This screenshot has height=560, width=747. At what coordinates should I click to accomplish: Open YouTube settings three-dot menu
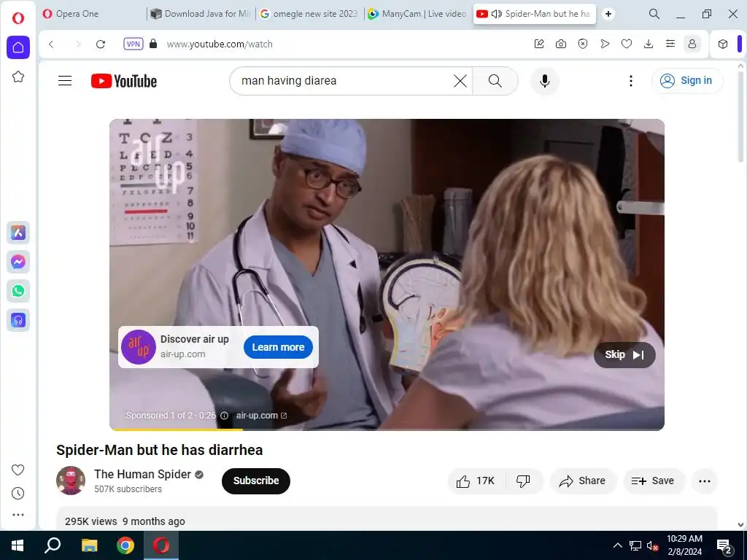(631, 81)
